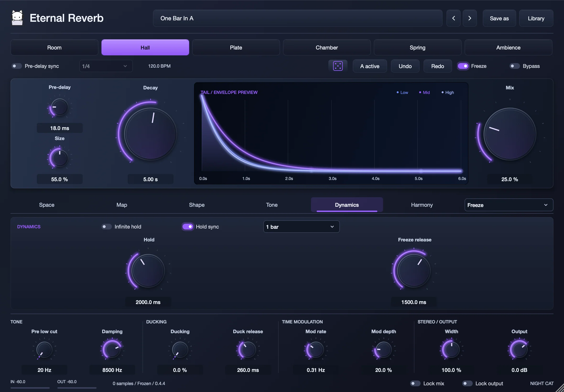Screen dimensions: 564x392
Task: Select the Chamber reverb type
Action: (326, 47)
